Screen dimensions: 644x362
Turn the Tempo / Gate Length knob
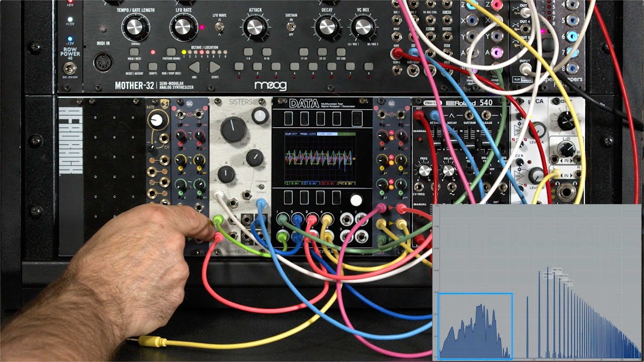[x=135, y=27]
